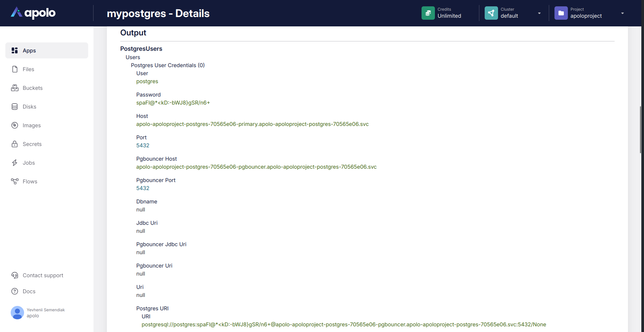
Task: Open the Docs help link
Action: click(29, 291)
